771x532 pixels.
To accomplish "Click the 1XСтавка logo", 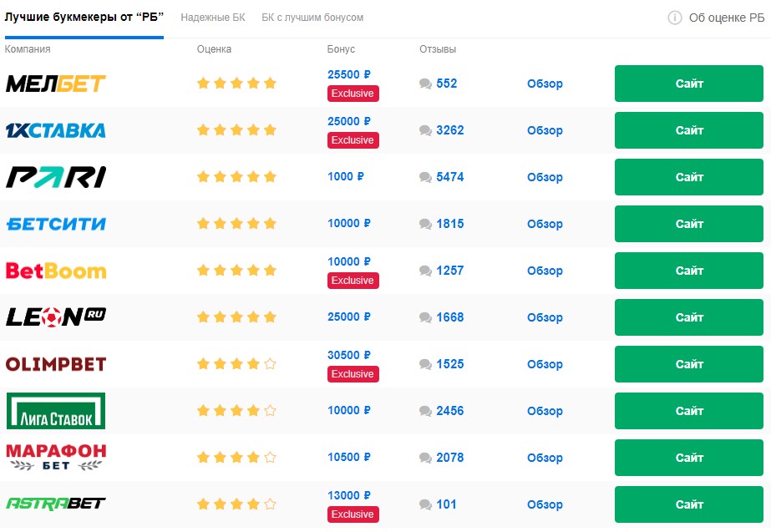I will pyautogui.click(x=56, y=130).
